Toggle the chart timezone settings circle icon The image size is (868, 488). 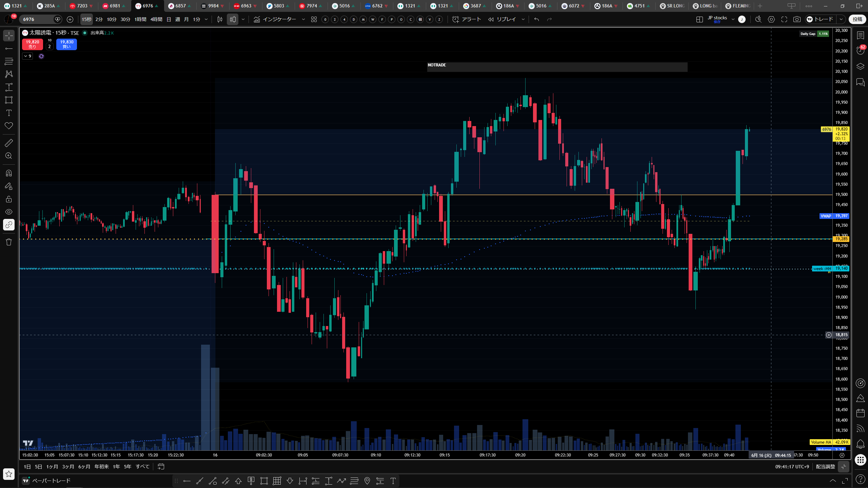click(x=842, y=455)
